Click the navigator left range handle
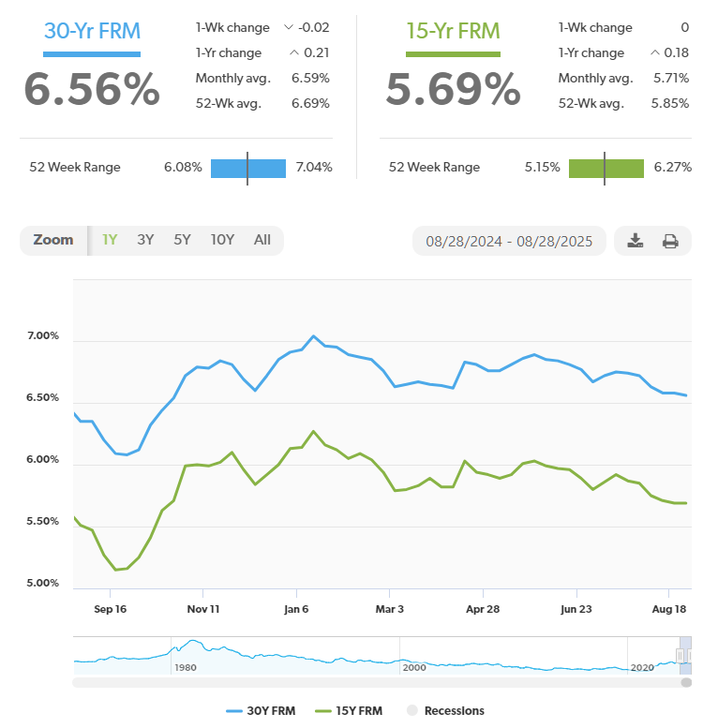This screenshot has width=703, height=728. pos(681,656)
